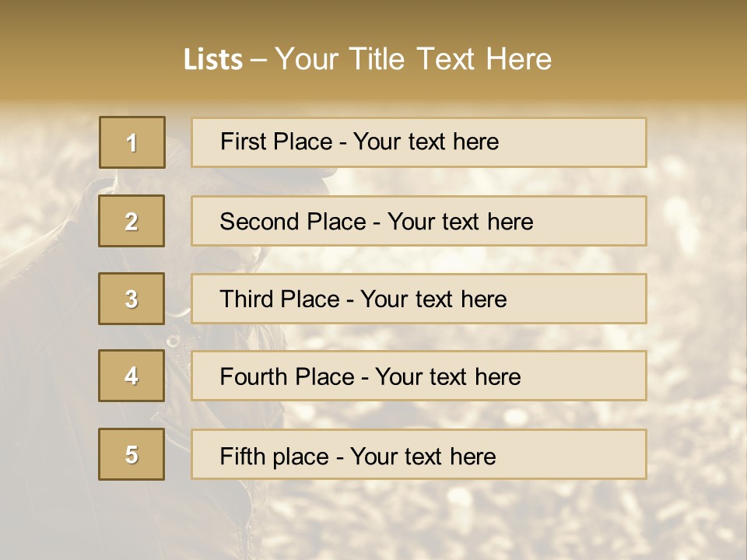Select the number 3 box
The image size is (747, 560).
(x=132, y=299)
